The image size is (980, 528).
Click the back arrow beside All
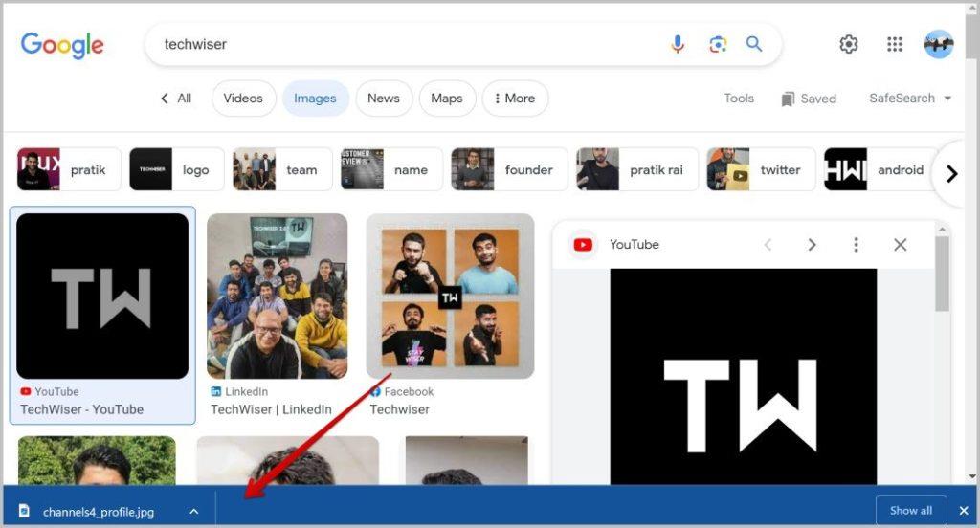pos(165,99)
